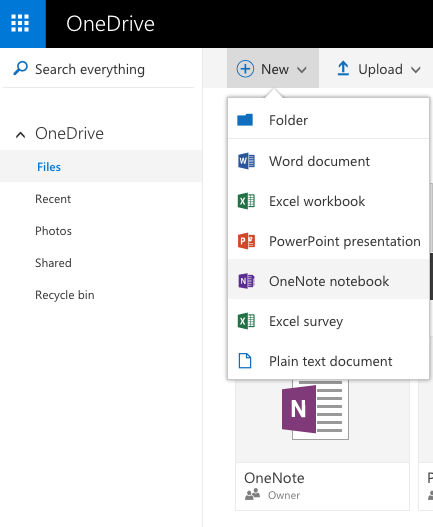Create a new Folder
The height and width of the screenshot is (527, 433).
pos(328,120)
